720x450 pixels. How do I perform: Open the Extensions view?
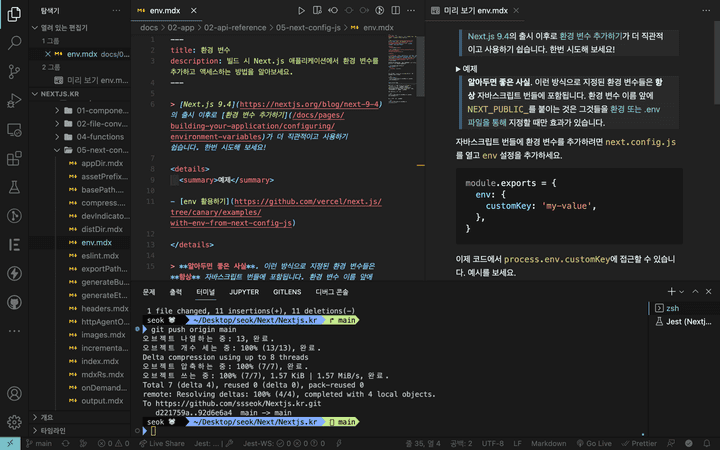(x=14, y=158)
